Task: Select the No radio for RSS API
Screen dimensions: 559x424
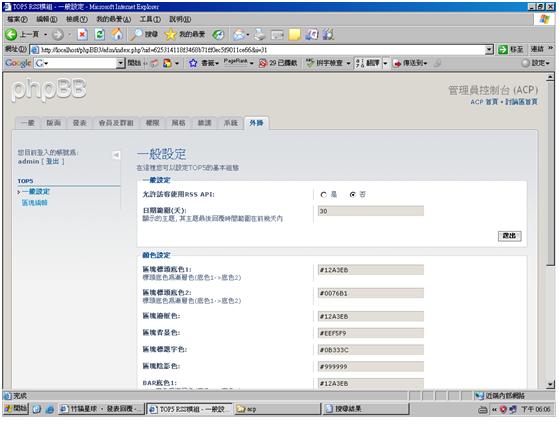Action: [x=353, y=195]
